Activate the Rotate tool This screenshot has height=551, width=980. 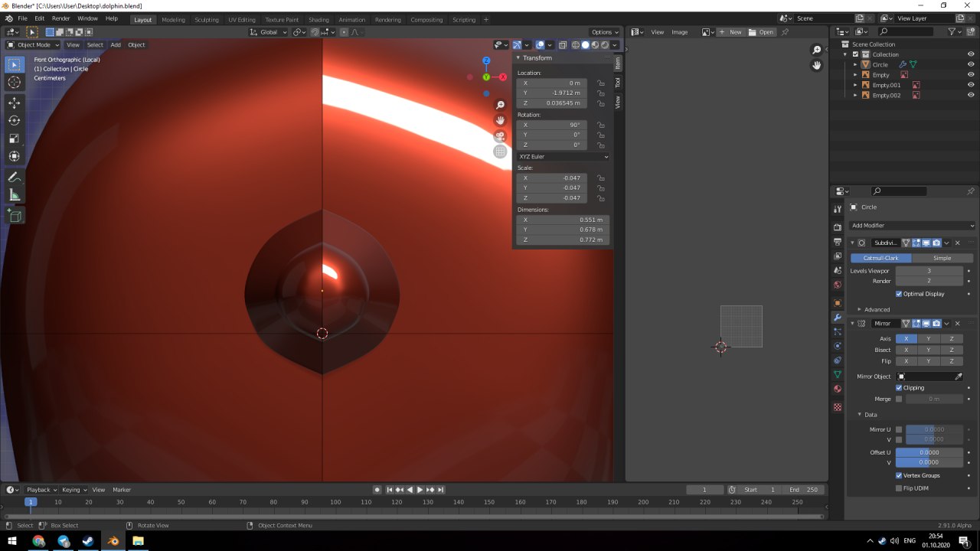tap(15, 120)
